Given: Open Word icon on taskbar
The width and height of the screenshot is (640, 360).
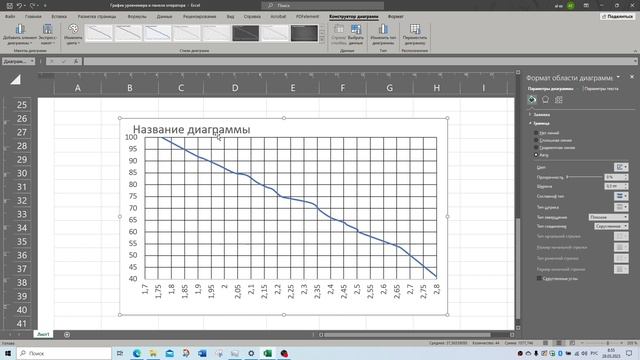Looking at the screenshot, I should 202,353.
